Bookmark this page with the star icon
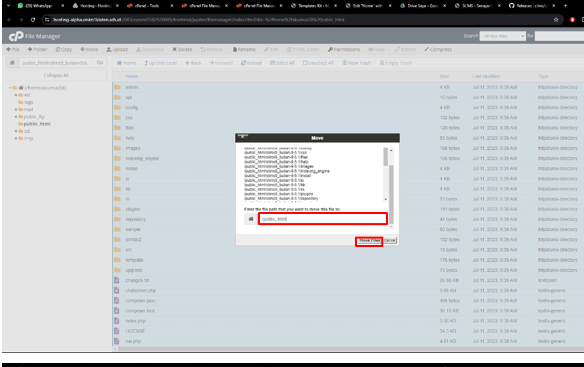Viewport: 584px width, 367px height. pos(556,20)
